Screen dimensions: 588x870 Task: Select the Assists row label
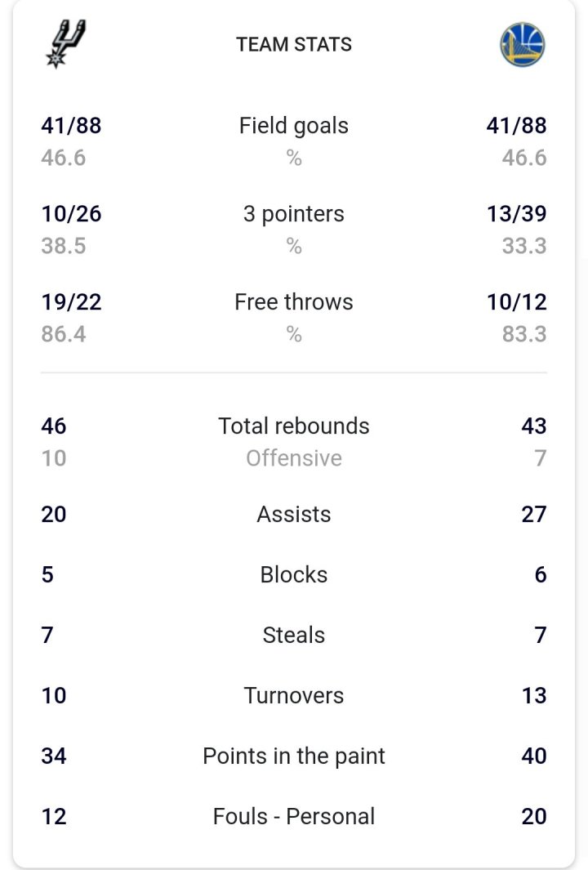pos(294,515)
